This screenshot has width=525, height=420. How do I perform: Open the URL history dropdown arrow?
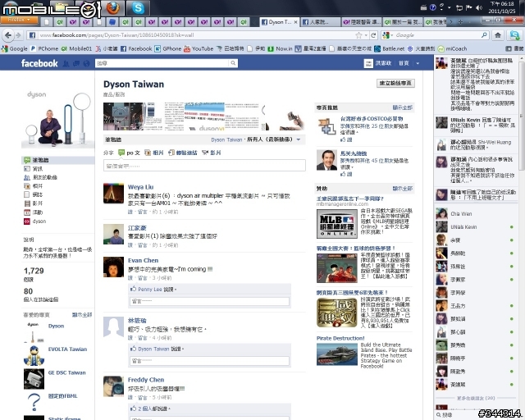tap(366, 35)
